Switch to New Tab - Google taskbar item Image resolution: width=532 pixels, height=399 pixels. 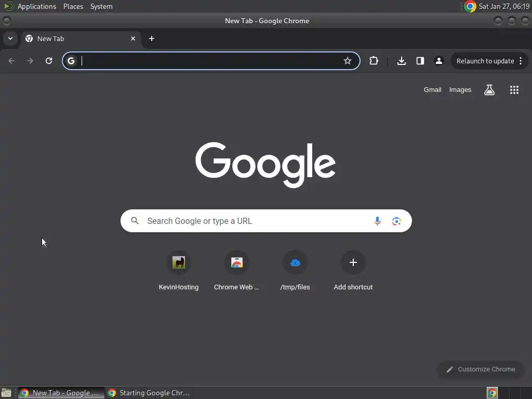tap(61, 393)
